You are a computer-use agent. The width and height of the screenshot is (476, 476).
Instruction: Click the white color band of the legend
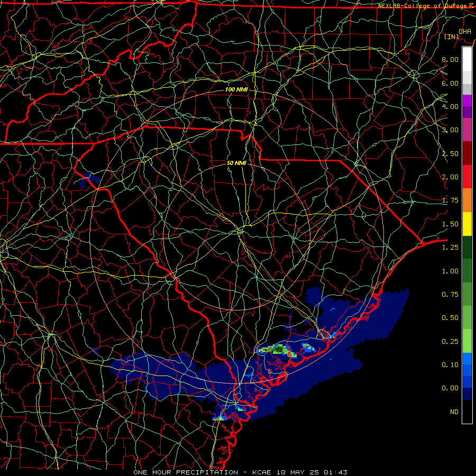pyautogui.click(x=467, y=59)
